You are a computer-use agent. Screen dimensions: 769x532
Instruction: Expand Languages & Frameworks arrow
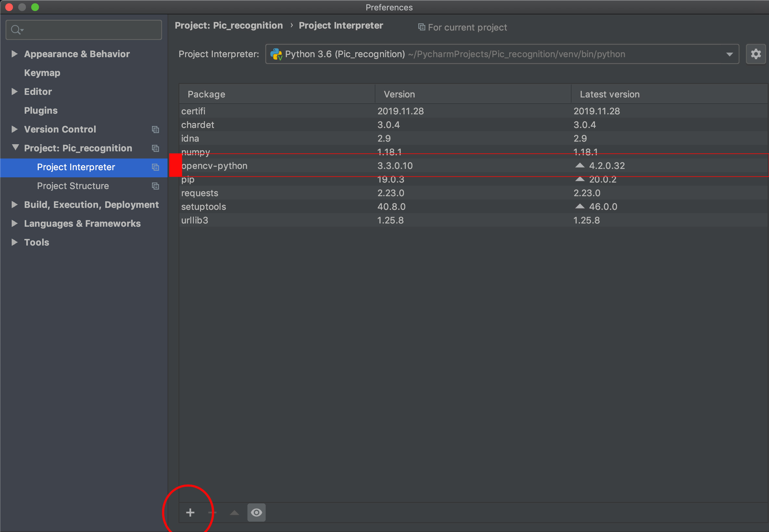tap(14, 223)
